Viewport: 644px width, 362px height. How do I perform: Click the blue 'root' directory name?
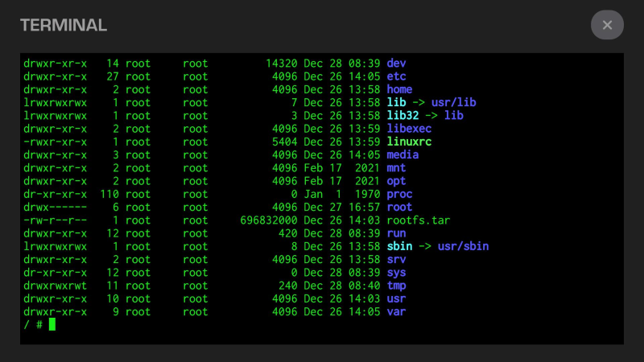[x=399, y=208]
